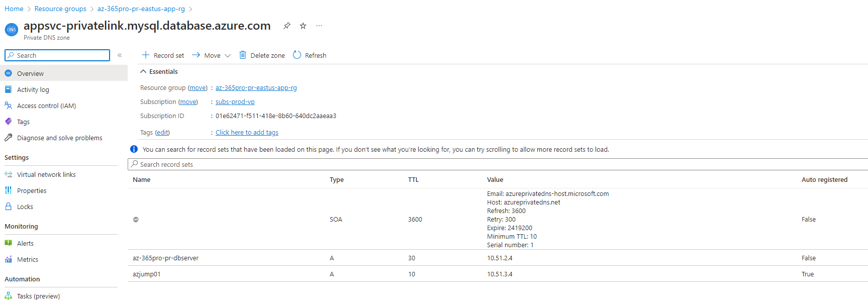
Task: Click here to add tags link
Action: coord(247,132)
